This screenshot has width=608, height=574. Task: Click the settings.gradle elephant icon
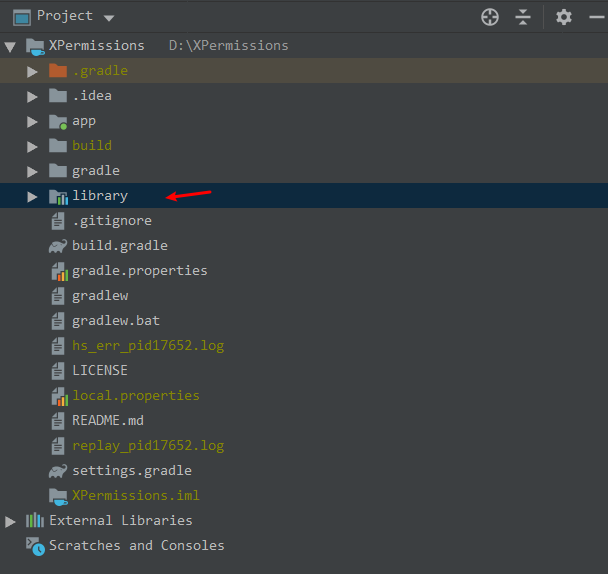(x=58, y=471)
